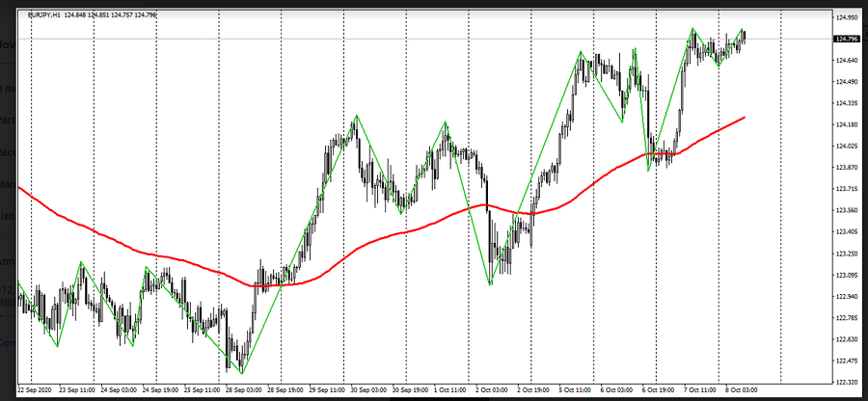
Task: Click the 124.335 price axis label
Action: click(x=848, y=103)
